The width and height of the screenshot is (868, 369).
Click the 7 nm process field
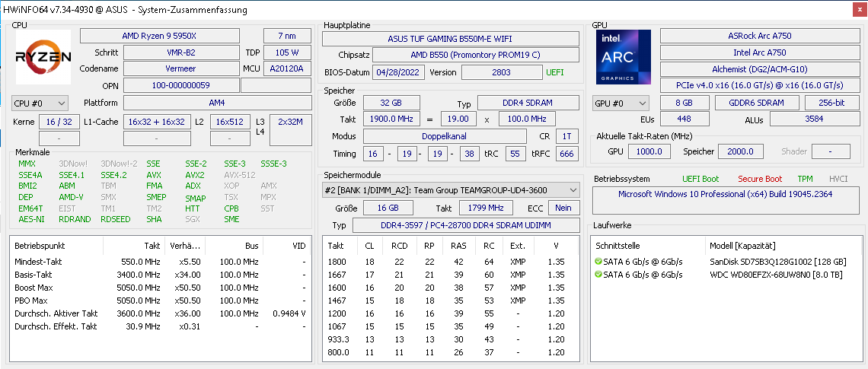click(x=287, y=36)
